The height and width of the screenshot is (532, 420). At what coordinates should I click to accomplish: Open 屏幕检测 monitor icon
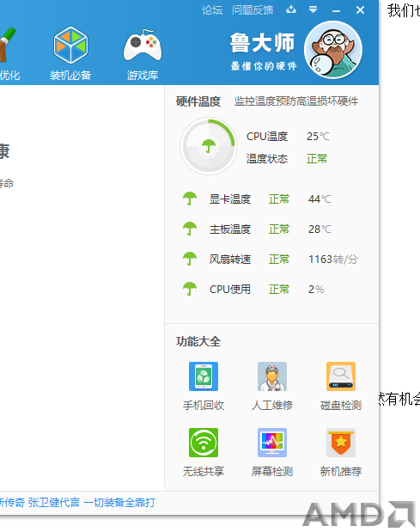(x=272, y=443)
